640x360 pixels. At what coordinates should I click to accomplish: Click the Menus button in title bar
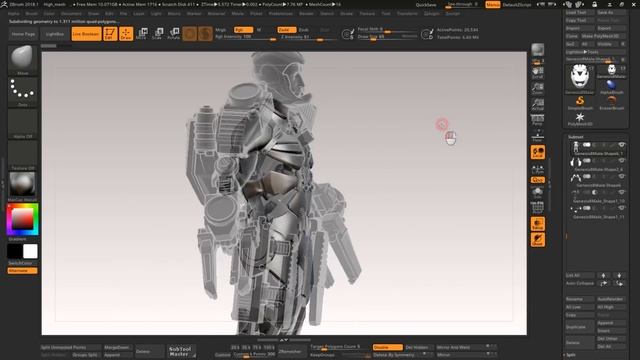click(x=493, y=4)
